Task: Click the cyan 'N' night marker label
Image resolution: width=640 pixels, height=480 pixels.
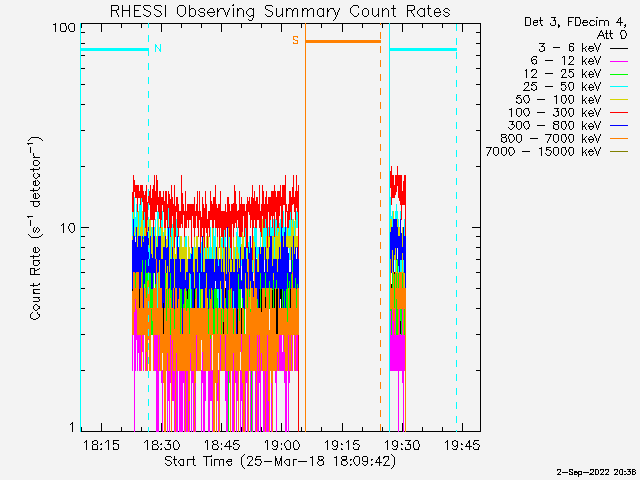Action: 158,48
